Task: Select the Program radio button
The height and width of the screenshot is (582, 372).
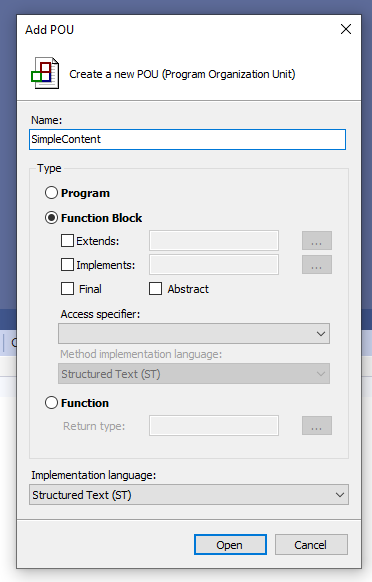Action: [51, 193]
